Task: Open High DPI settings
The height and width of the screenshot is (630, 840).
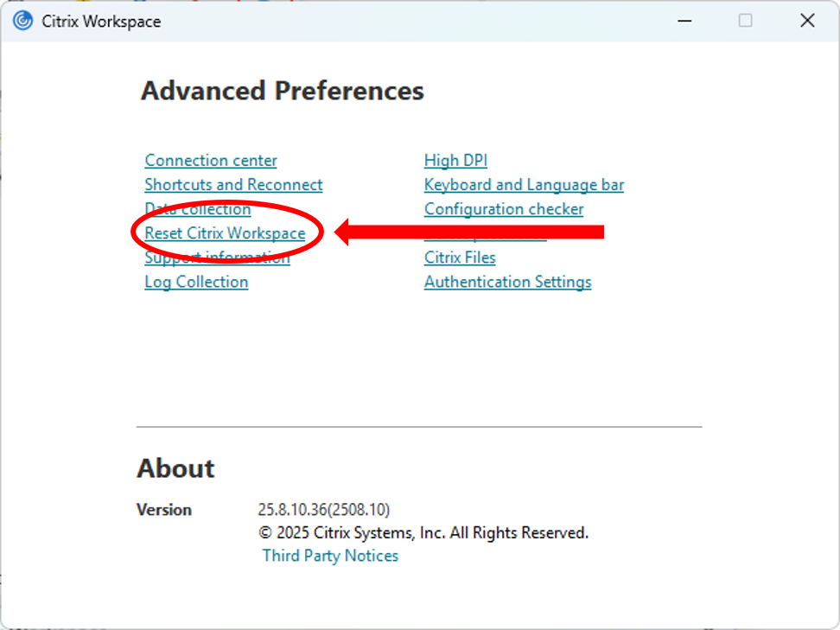Action: tap(455, 160)
